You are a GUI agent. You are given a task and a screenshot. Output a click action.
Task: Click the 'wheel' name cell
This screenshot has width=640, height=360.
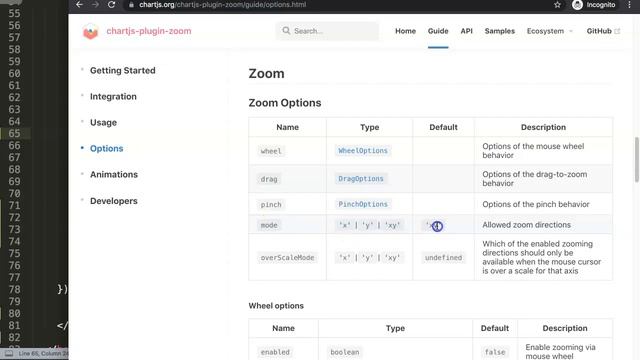click(271, 151)
